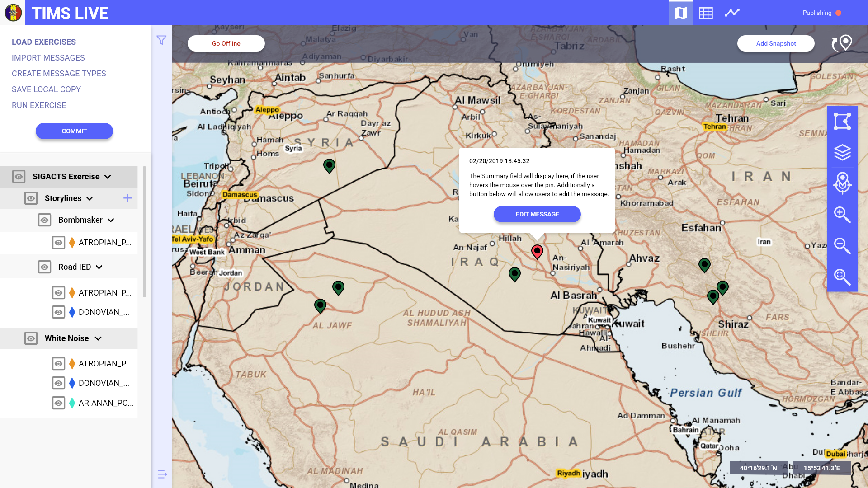868x488 pixels.
Task: Click the reset map location icon
Action: 842,43
